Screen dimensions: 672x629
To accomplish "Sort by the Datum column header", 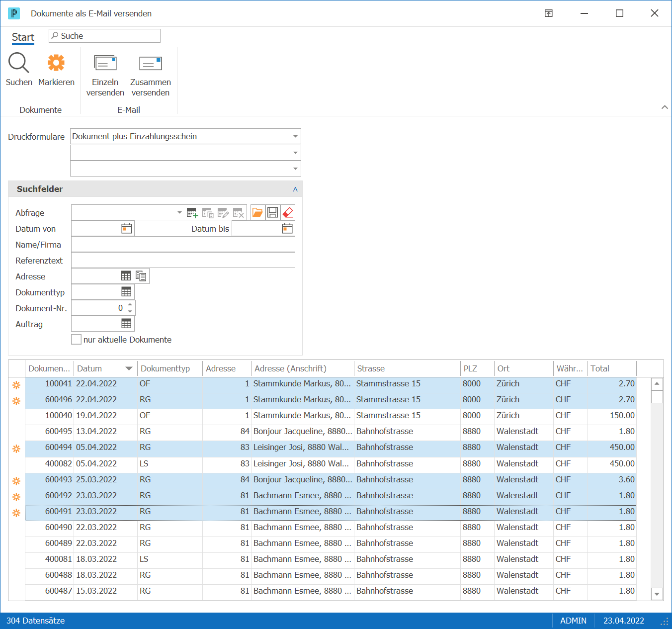I will coord(105,368).
